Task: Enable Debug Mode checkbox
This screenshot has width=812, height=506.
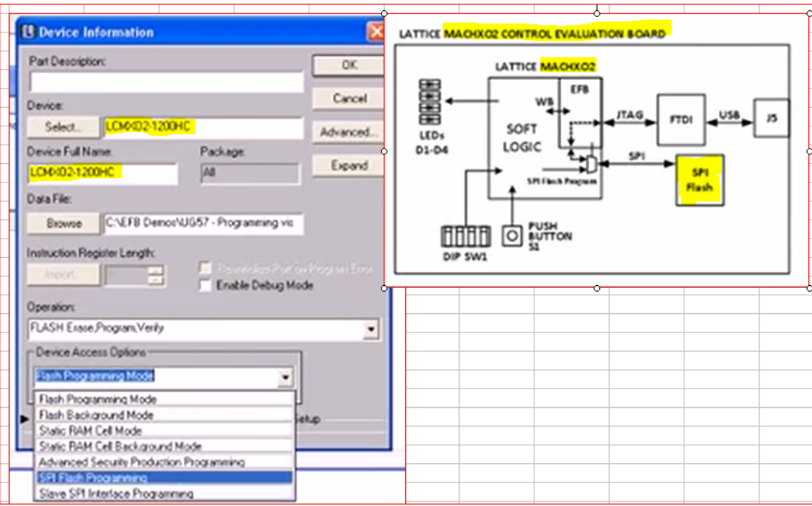Action: point(206,285)
